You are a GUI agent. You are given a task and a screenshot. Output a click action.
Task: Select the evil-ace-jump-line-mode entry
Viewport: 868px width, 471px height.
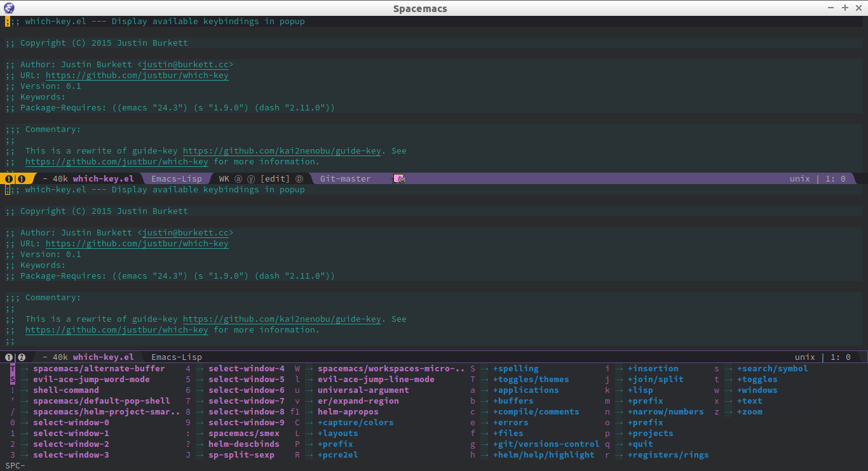pos(376,380)
